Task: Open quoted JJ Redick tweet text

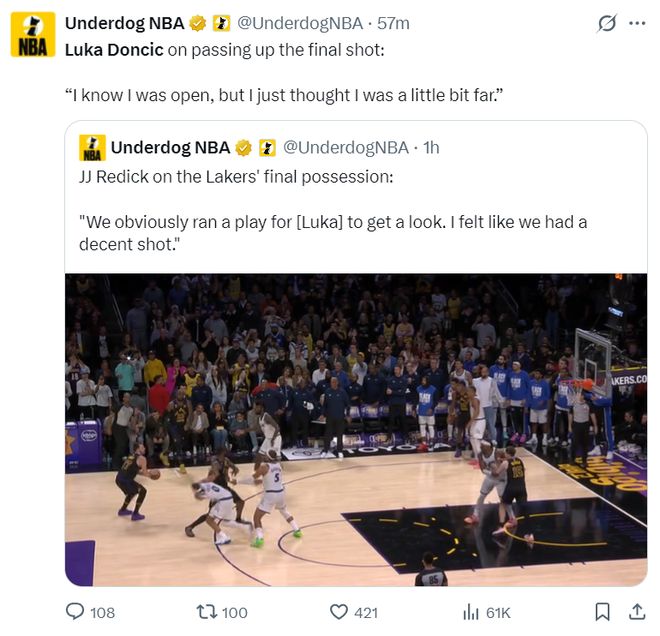Action: coord(333,222)
